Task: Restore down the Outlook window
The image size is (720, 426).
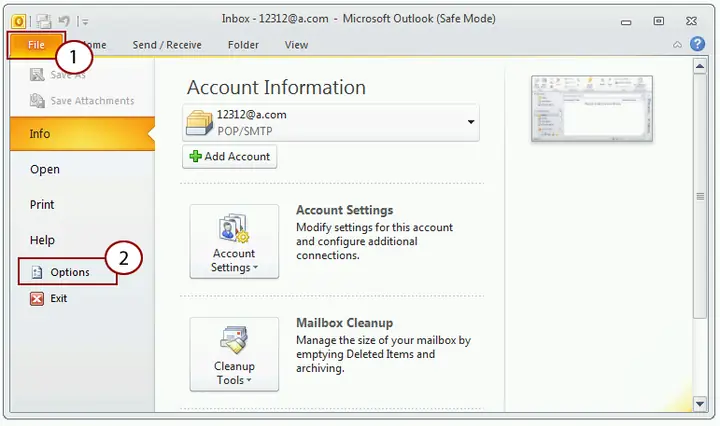Action: tap(658, 21)
